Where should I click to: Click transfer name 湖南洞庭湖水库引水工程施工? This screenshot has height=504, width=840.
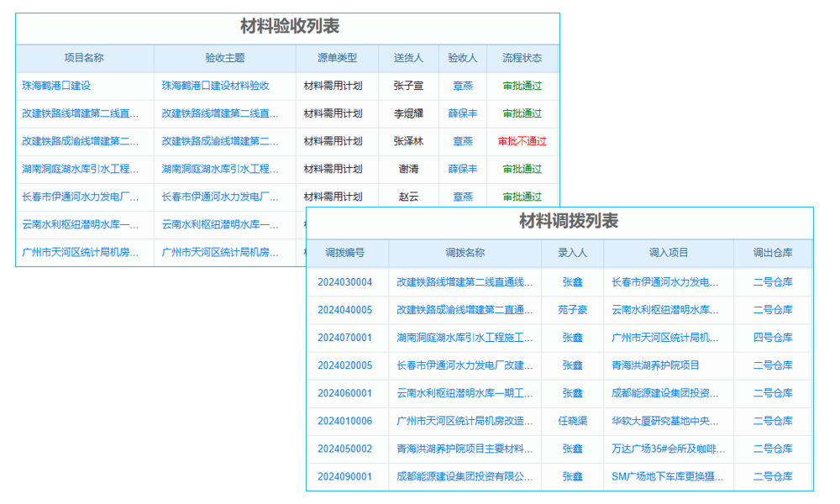[x=465, y=337]
